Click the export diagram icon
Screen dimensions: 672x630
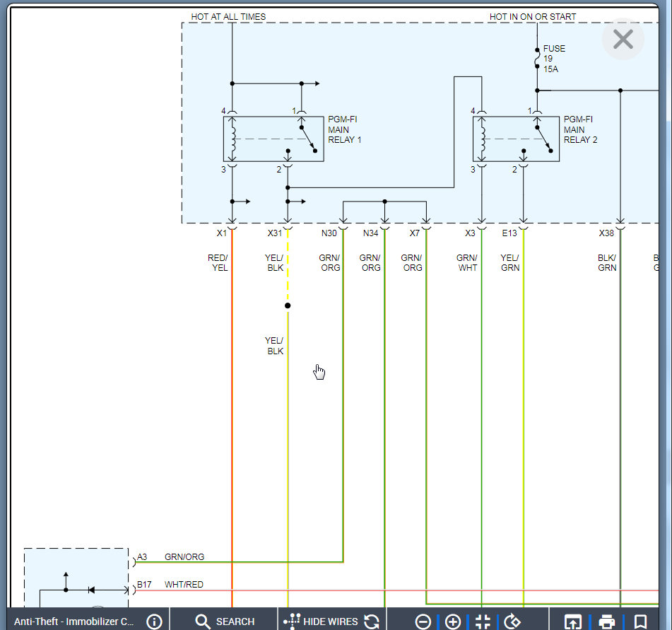(573, 621)
